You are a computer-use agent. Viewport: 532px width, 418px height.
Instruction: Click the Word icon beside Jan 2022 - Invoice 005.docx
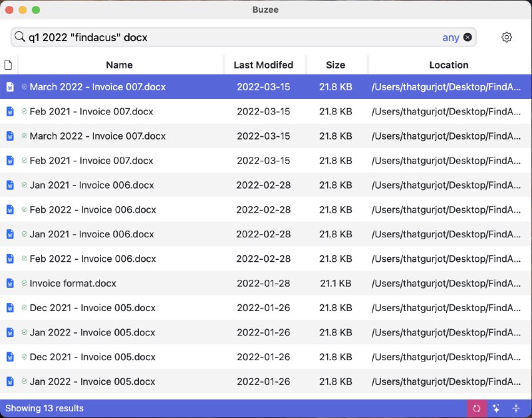point(9,332)
